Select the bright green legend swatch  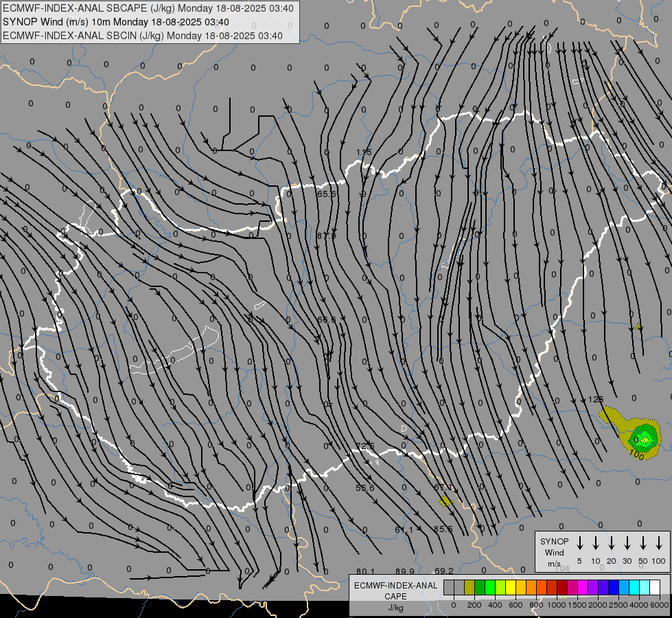tap(490, 587)
